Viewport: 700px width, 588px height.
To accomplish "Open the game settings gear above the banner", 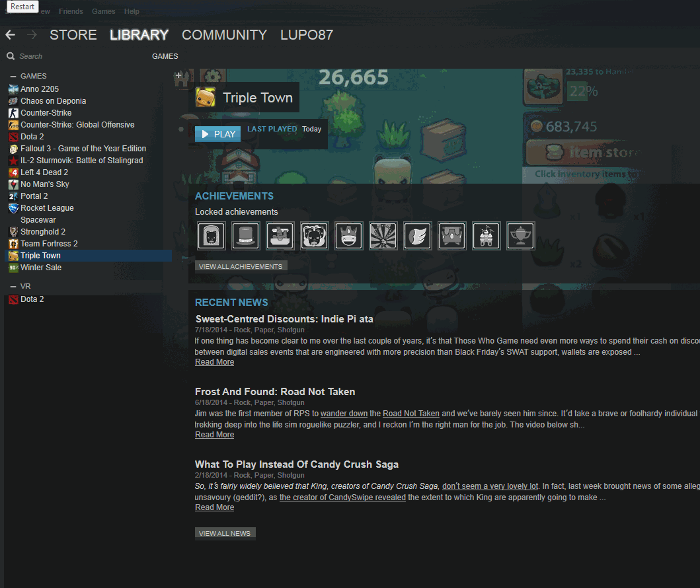I will [x=212, y=76].
